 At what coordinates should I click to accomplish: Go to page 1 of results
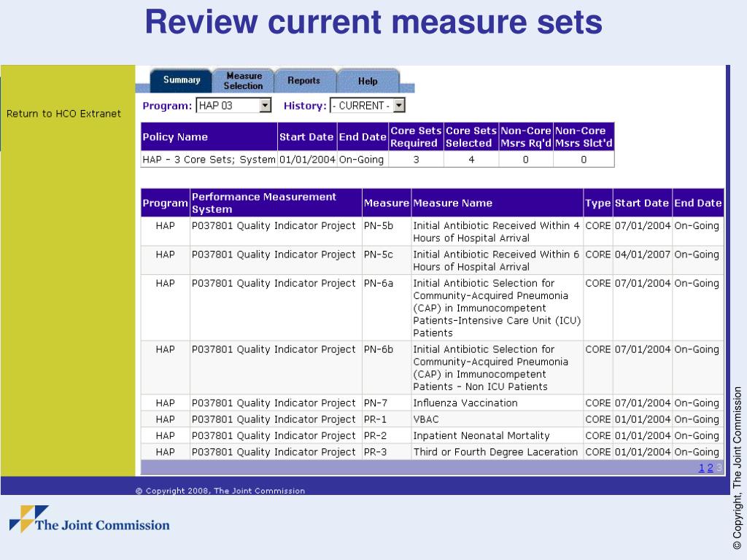coord(701,468)
